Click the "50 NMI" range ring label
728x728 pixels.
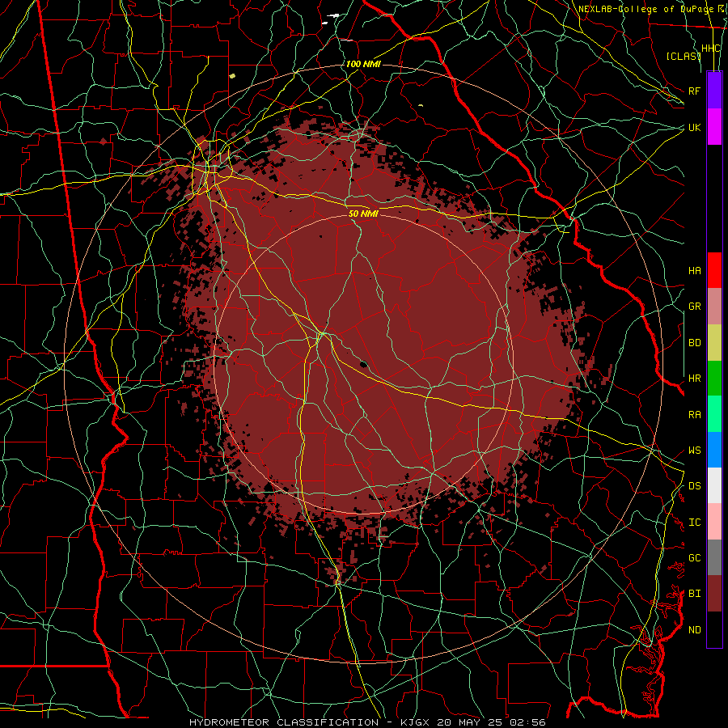363,214
